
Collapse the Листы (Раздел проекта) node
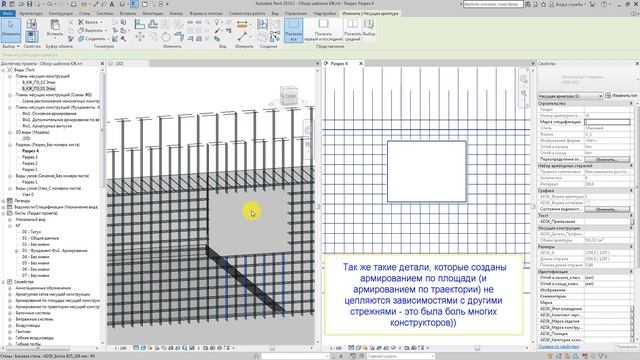[x=4, y=213]
